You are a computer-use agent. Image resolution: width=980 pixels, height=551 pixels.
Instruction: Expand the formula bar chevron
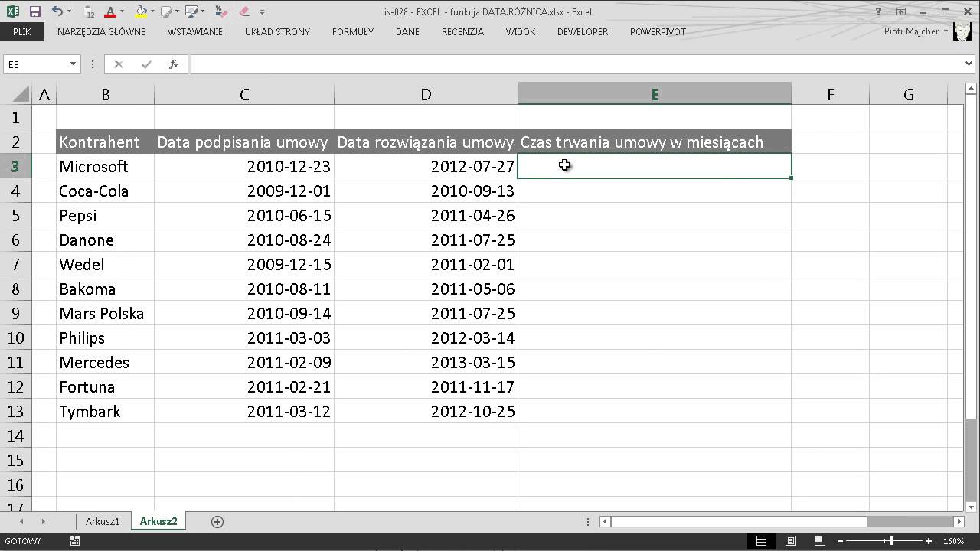970,64
